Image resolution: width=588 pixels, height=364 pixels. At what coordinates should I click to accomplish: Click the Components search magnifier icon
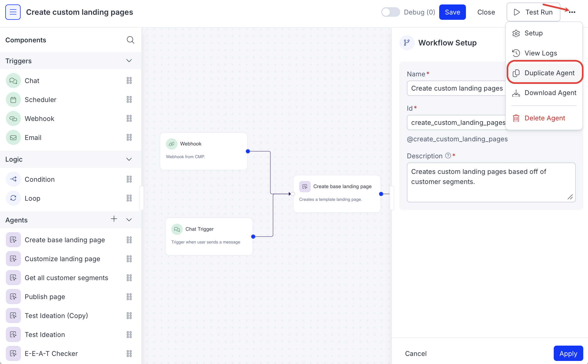tap(130, 40)
